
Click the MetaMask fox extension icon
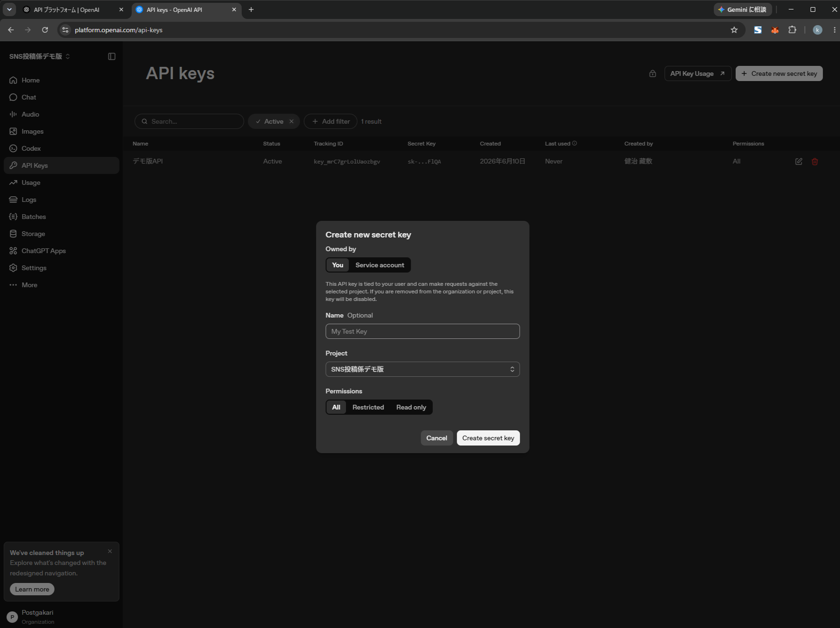point(775,30)
